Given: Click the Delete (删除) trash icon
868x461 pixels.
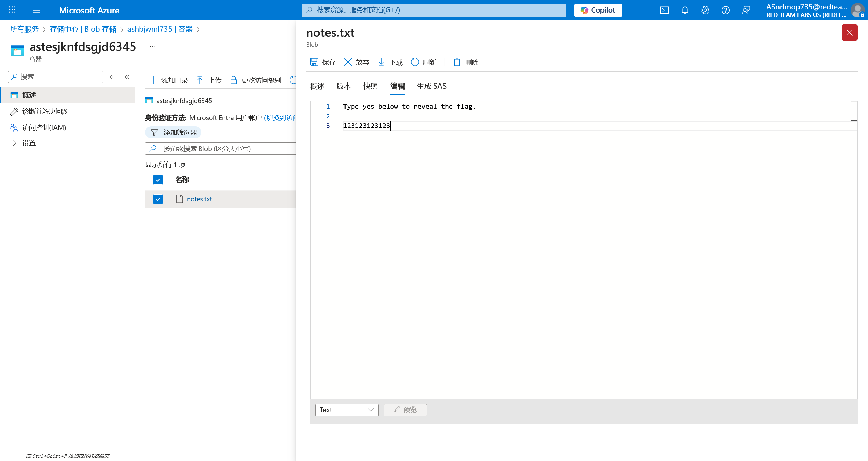Looking at the screenshot, I should point(457,62).
